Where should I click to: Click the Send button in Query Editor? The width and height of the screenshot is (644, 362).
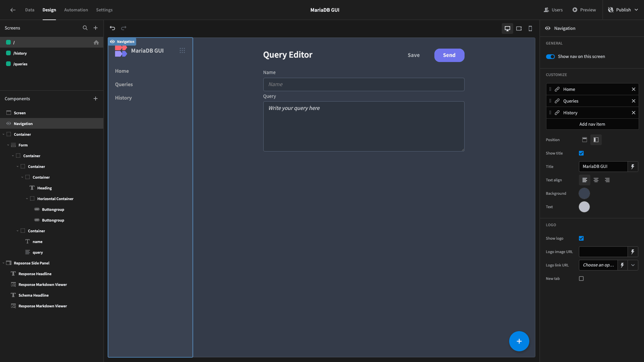tap(449, 55)
